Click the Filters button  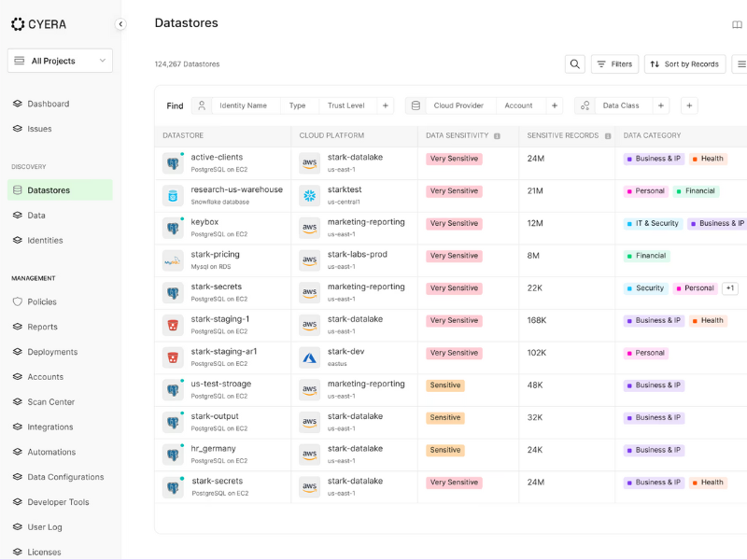pyautogui.click(x=614, y=63)
